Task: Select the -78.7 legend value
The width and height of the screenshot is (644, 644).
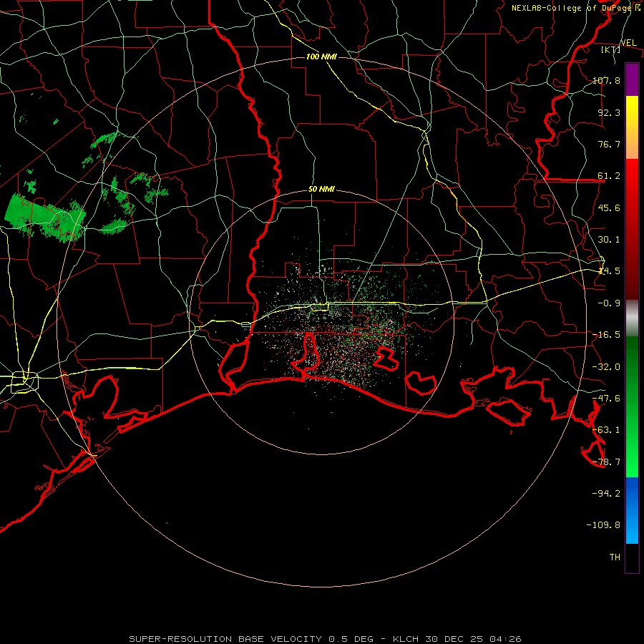Action: click(x=606, y=462)
